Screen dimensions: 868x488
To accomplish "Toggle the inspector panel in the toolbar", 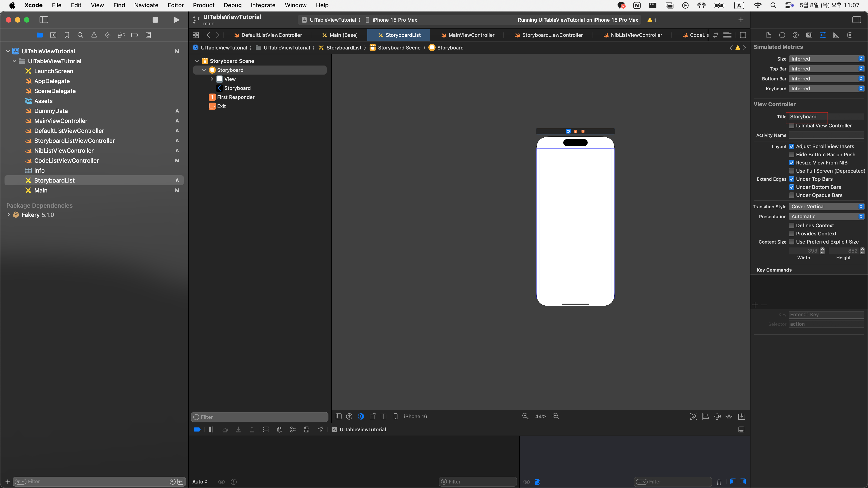I will click(856, 20).
